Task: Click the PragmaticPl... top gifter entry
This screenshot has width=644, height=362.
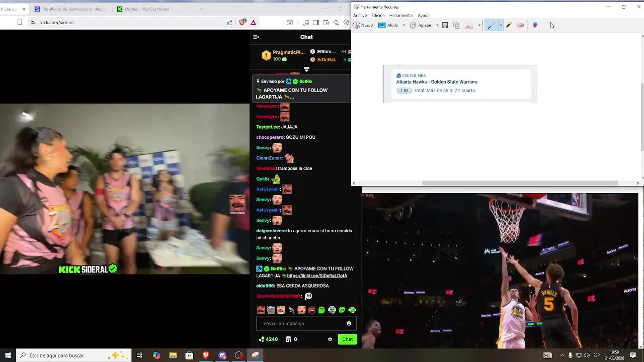Action: tap(283, 55)
